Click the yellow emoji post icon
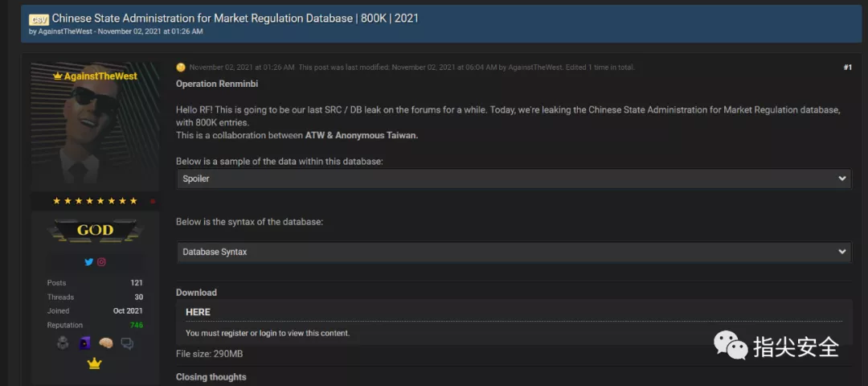The width and height of the screenshot is (868, 386). 181,68
